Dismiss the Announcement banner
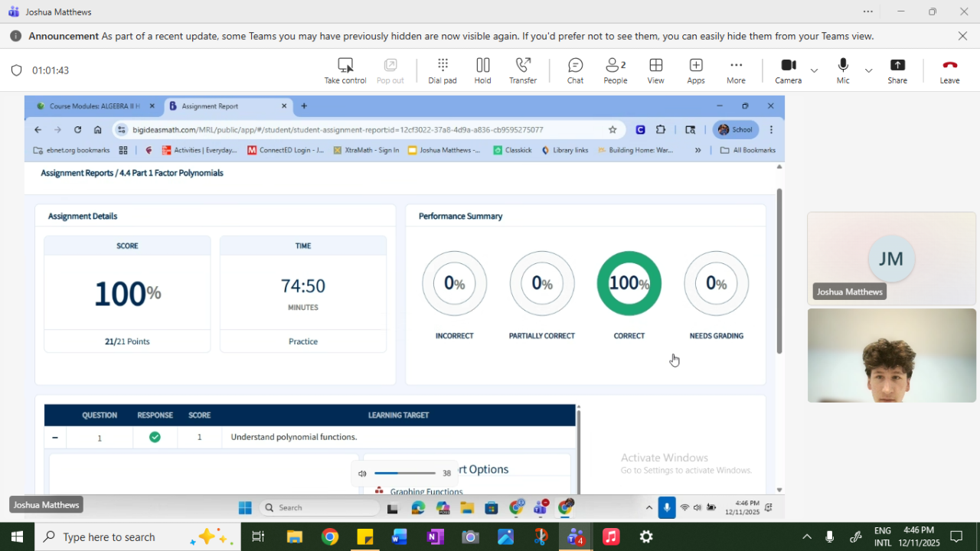The width and height of the screenshot is (980, 551). [962, 36]
